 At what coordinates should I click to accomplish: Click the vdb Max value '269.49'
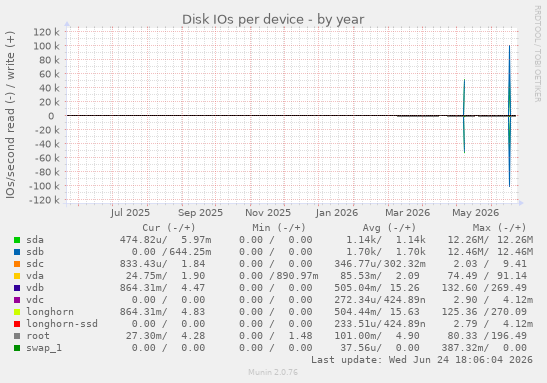pyautogui.click(x=509, y=288)
